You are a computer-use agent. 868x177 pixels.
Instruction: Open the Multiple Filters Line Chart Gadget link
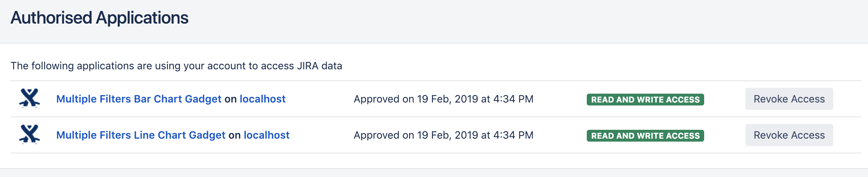tap(141, 135)
